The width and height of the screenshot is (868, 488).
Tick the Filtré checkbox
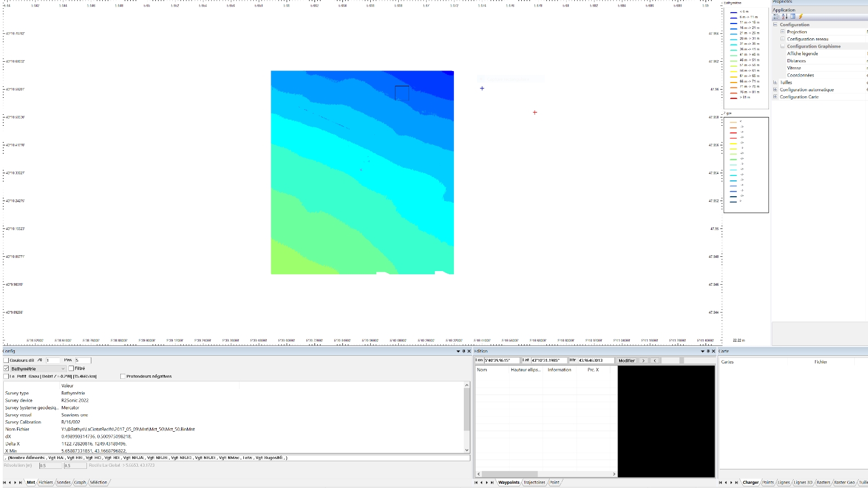tap(71, 369)
